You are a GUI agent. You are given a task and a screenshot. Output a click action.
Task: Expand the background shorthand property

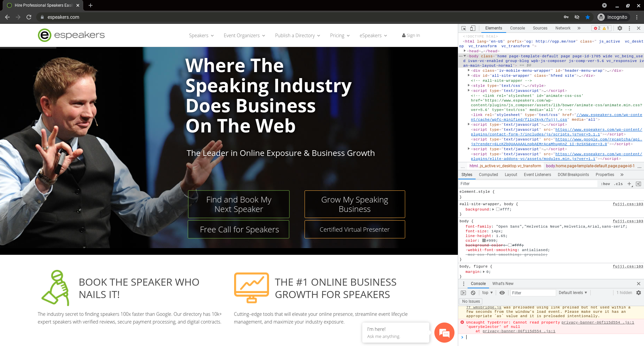pos(493,210)
